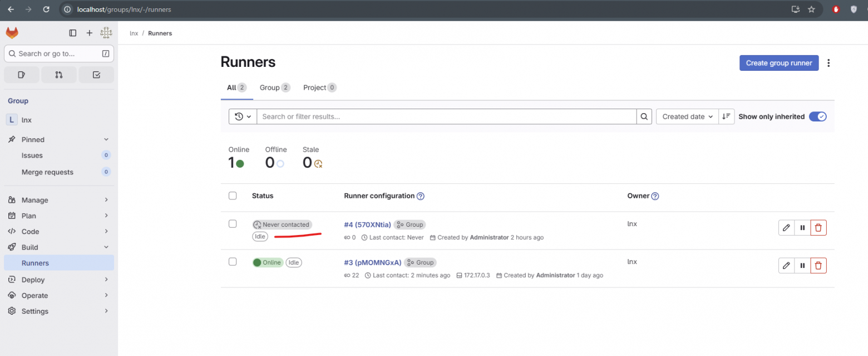Click the search magnifier in the filter bar
Viewport: 868px width, 356px height.
[644, 116]
